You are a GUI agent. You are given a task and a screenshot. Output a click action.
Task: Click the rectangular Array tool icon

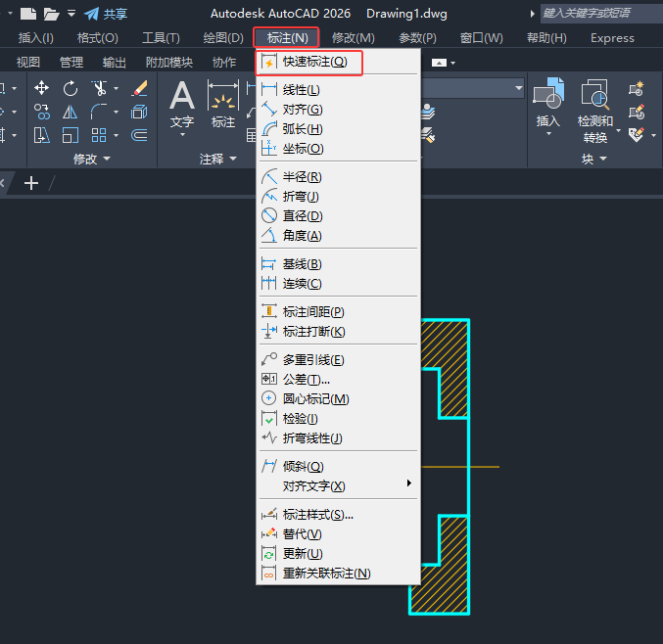click(x=99, y=135)
